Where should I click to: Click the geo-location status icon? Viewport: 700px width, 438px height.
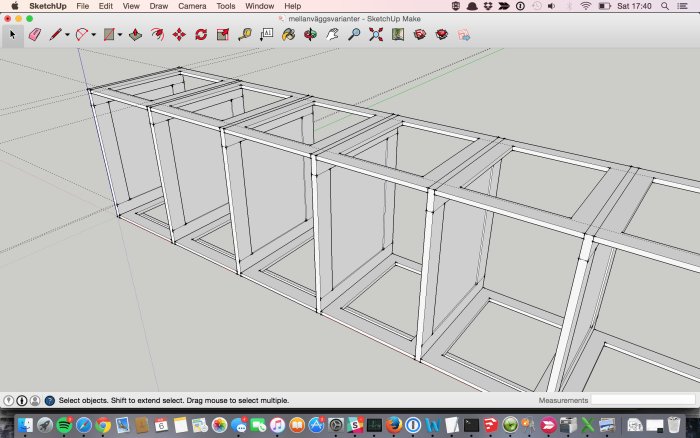point(8,400)
